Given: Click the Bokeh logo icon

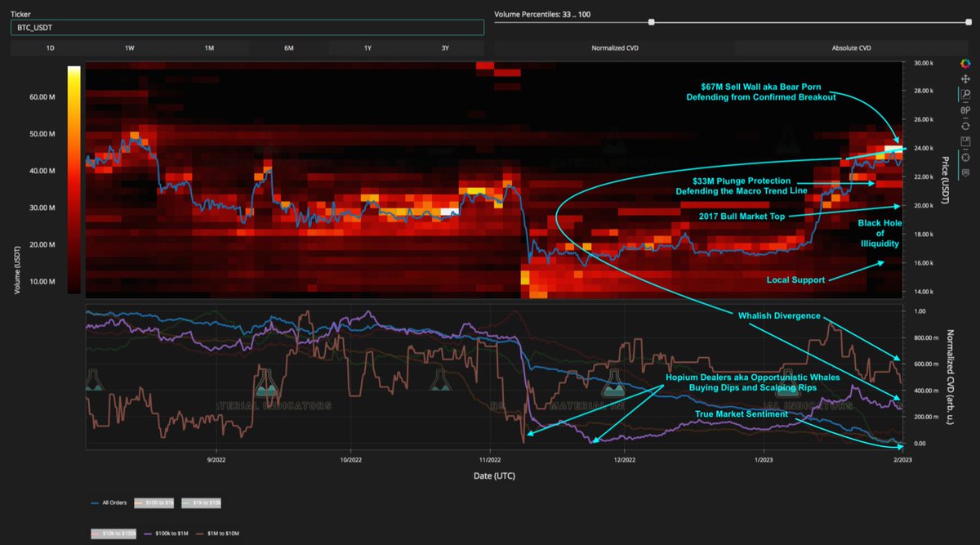Looking at the screenshot, I should click(x=965, y=64).
